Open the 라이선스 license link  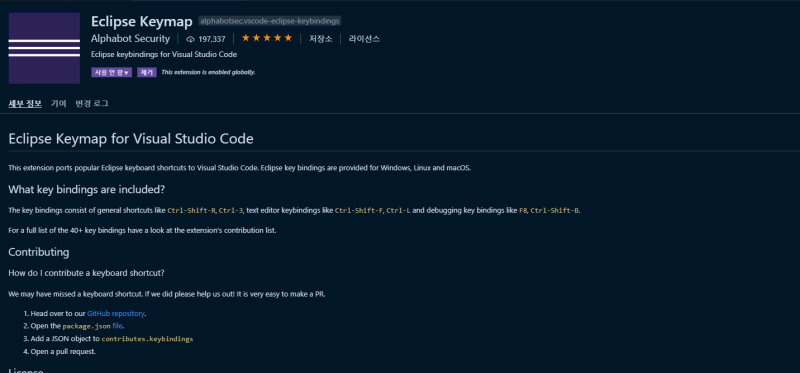click(x=364, y=39)
